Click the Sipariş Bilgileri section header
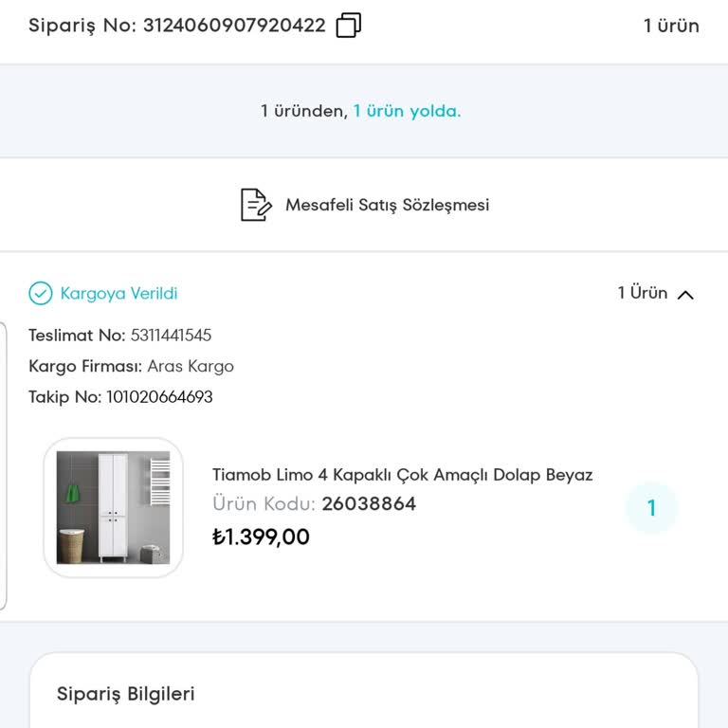Image resolution: width=728 pixels, height=728 pixels. click(x=126, y=694)
